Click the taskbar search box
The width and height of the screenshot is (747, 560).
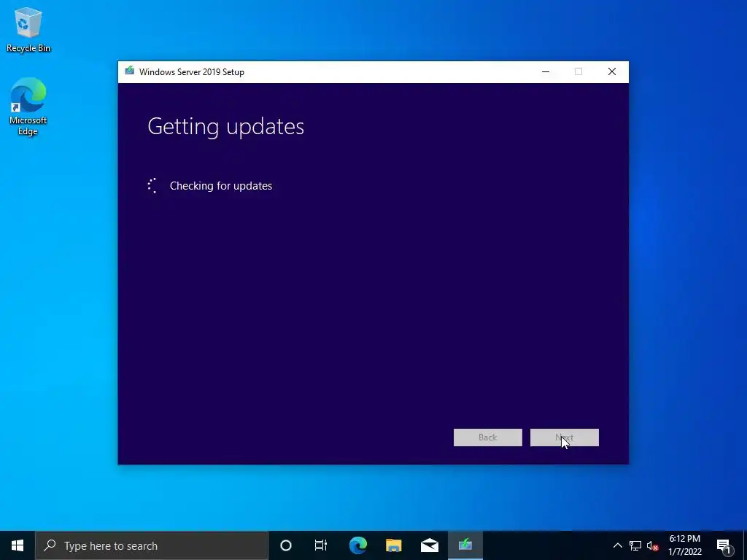click(152, 545)
